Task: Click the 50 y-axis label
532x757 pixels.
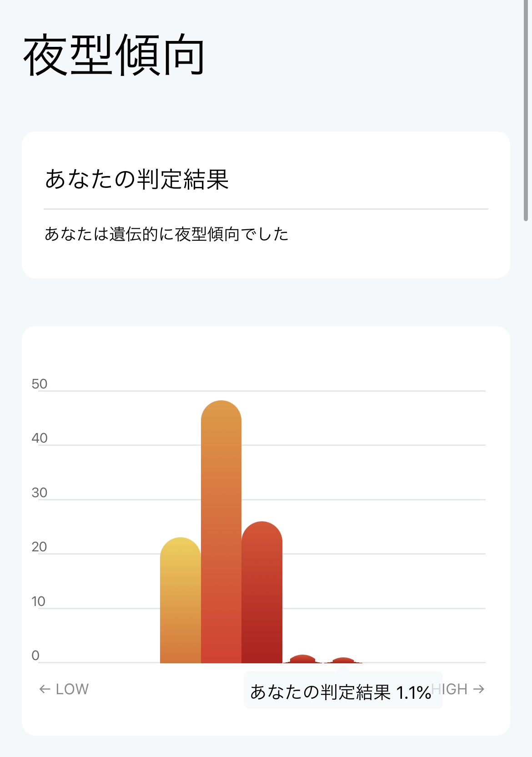Action: pyautogui.click(x=40, y=384)
